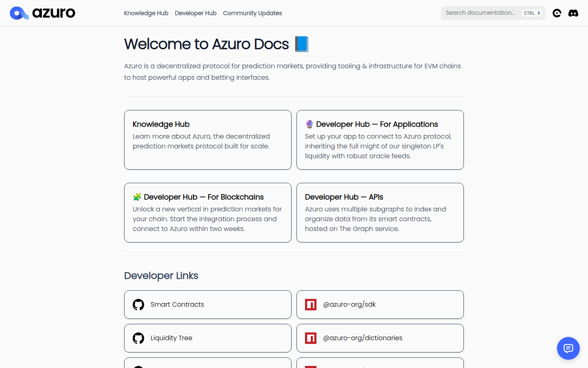Click puzzle piece icon in For Blockchains card

137,197
